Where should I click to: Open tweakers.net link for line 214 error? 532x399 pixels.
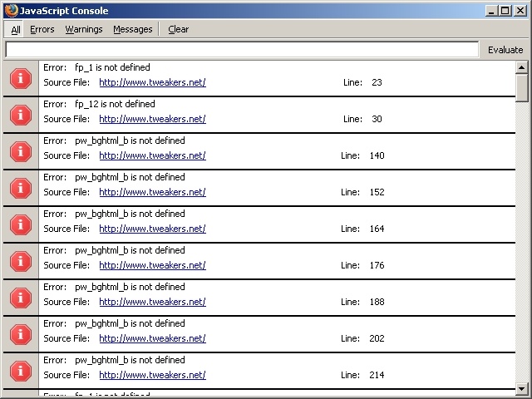152,375
